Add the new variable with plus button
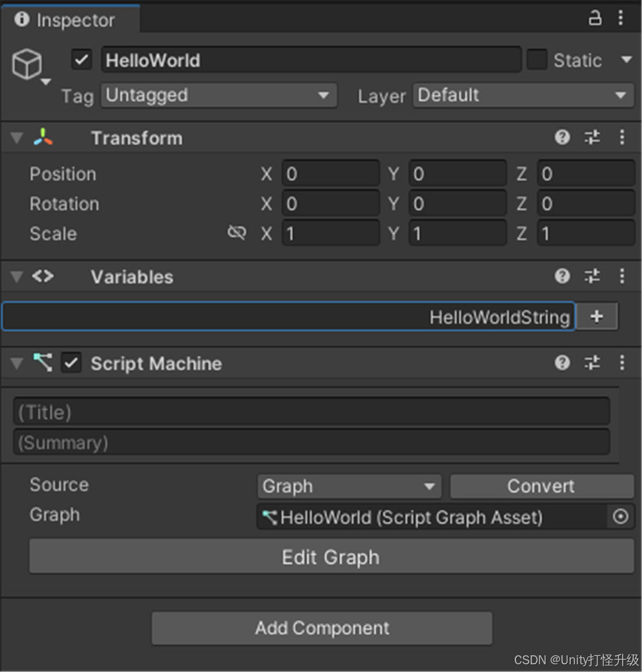The width and height of the screenshot is (642, 672). [x=596, y=316]
